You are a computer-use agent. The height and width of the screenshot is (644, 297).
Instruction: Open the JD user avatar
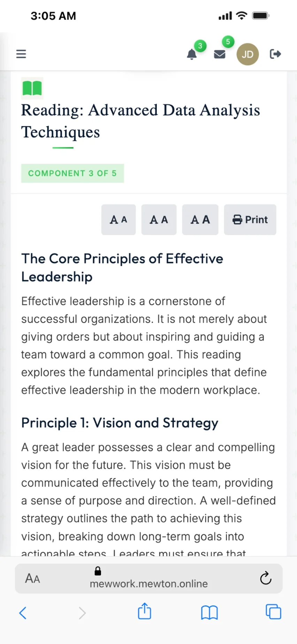(x=247, y=54)
